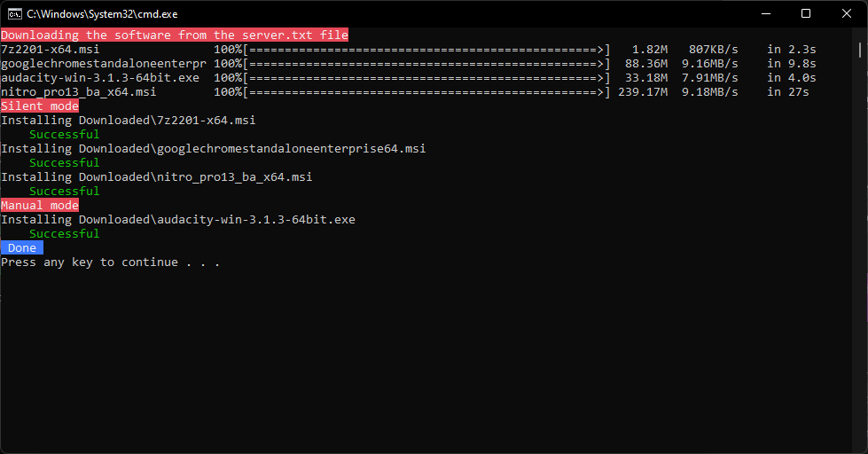868x454 pixels.
Task: Click the 239.17M download size value
Action: (x=643, y=92)
